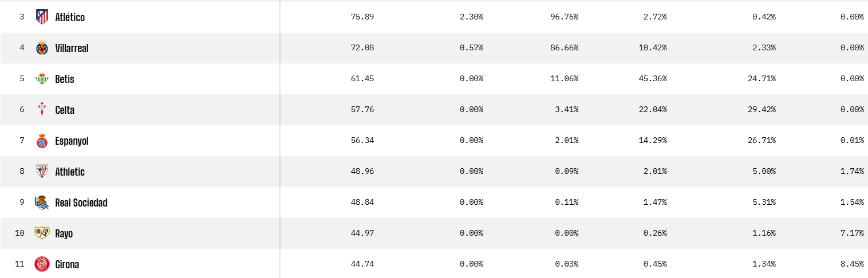Click Celta's 29.42% probability value
This screenshot has width=868, height=278.
coord(761,110)
